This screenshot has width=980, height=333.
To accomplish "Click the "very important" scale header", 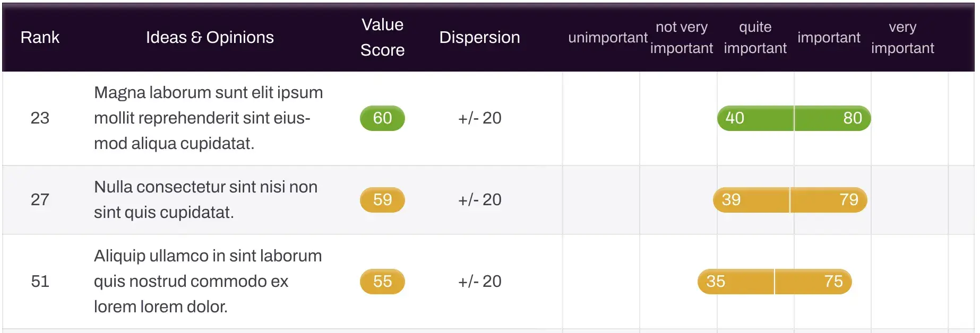I will click(x=902, y=38).
